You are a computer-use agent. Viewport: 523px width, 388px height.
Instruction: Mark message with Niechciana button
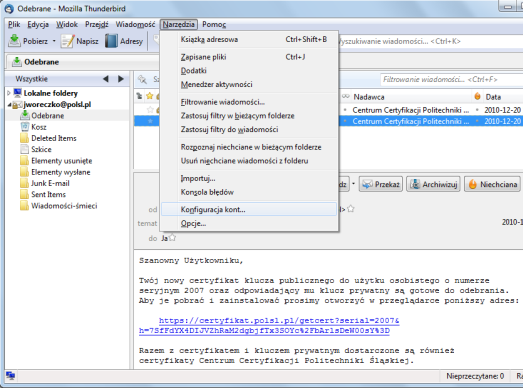click(493, 184)
